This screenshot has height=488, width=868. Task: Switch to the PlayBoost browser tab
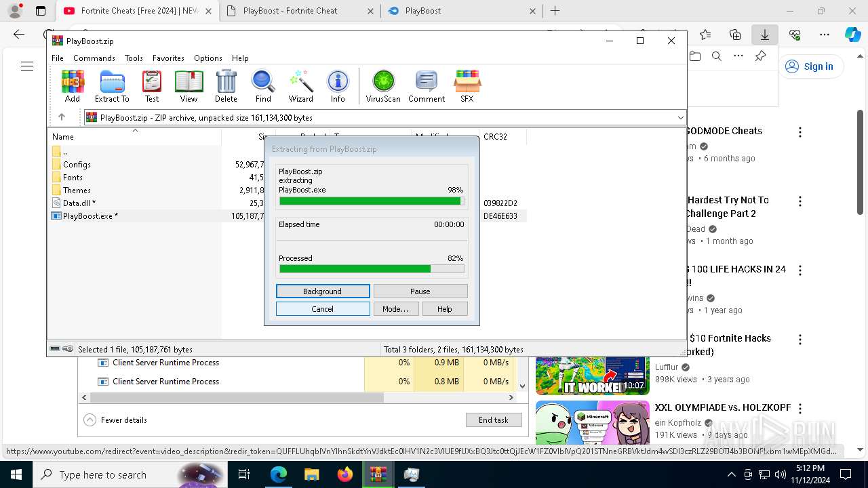(461, 11)
